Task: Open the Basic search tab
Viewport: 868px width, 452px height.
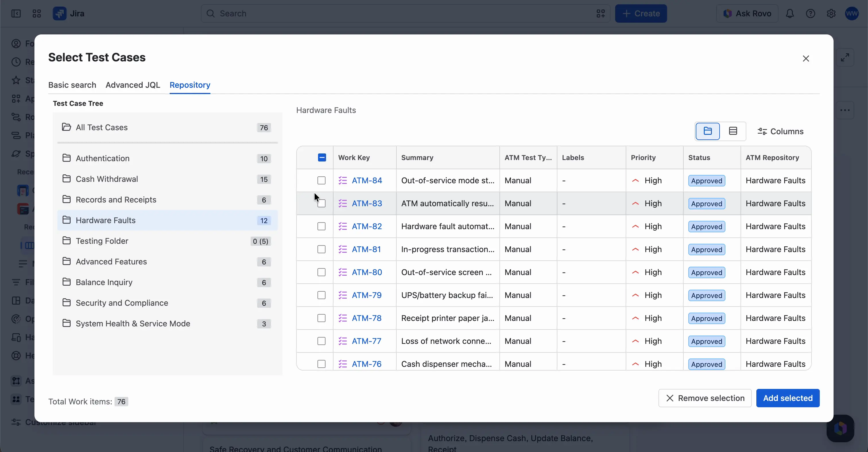Action: point(72,85)
